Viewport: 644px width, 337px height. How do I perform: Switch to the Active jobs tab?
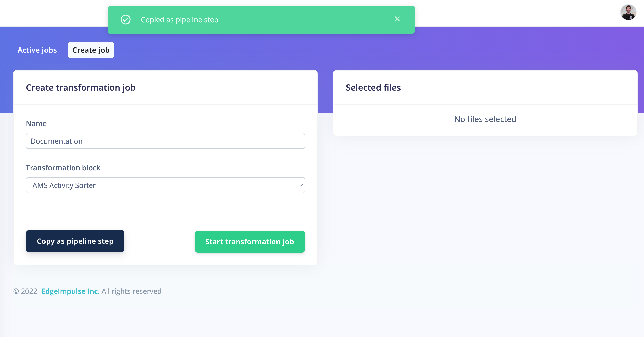click(37, 50)
